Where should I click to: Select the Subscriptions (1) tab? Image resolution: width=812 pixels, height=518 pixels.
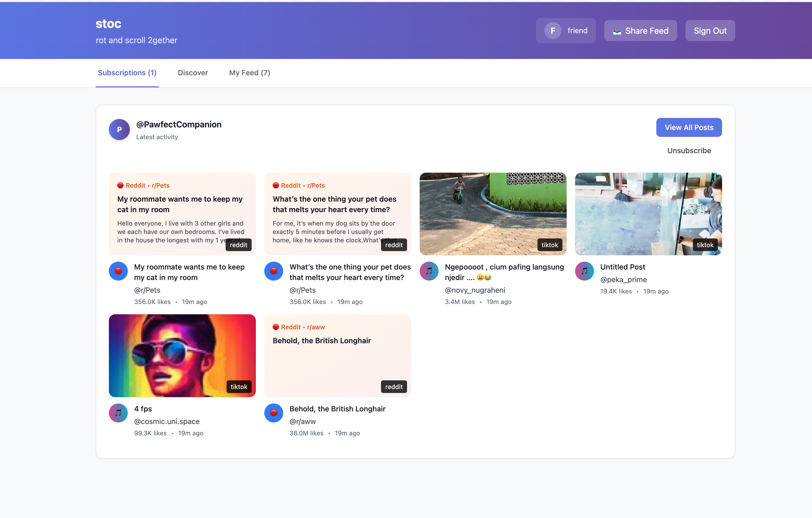click(x=127, y=73)
